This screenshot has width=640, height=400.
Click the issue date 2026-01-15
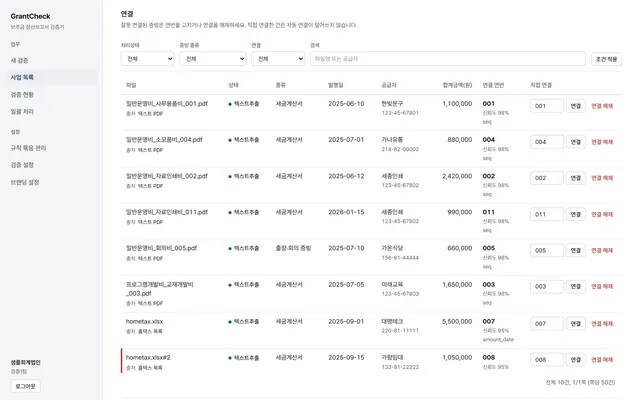pyautogui.click(x=346, y=212)
